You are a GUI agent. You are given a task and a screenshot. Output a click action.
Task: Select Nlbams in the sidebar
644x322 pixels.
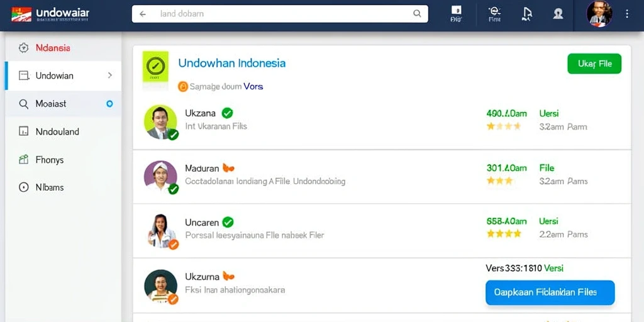click(64, 187)
